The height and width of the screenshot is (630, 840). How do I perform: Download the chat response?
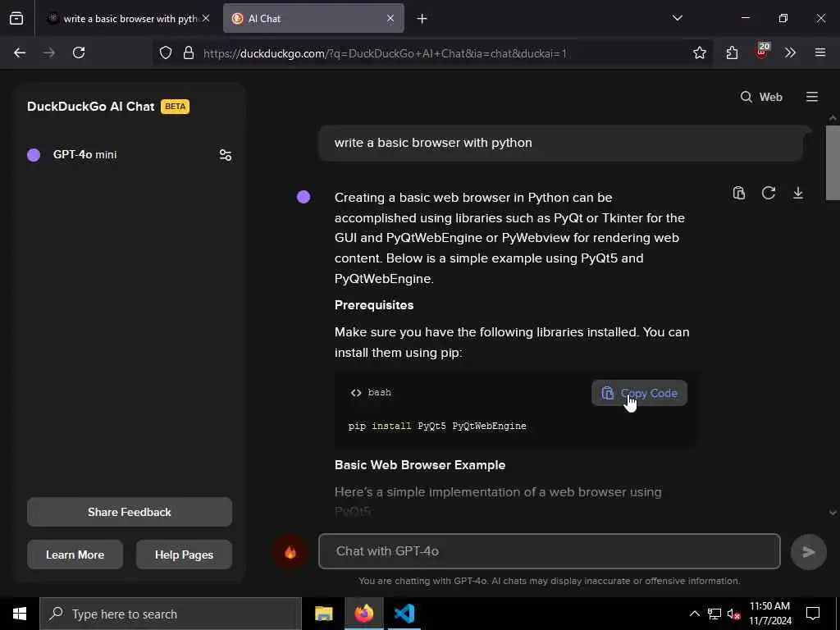pyautogui.click(x=797, y=193)
